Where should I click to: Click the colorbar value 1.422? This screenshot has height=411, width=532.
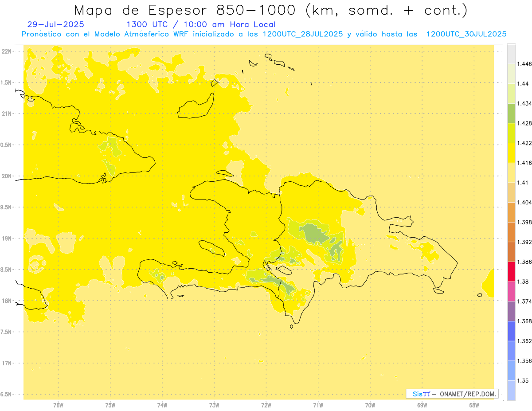coord(524,143)
